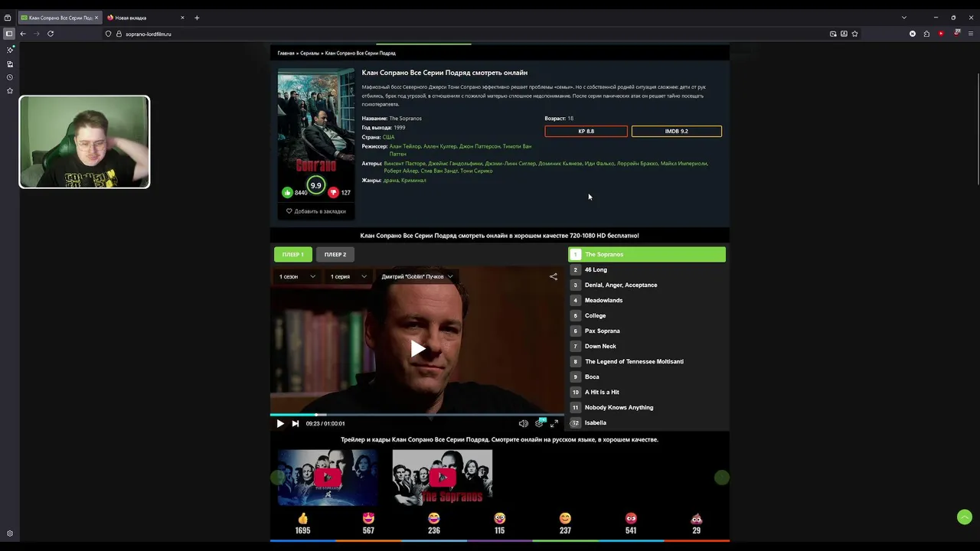Select episode 5 College
Image resolution: width=980 pixels, height=551 pixels.
tap(647, 315)
